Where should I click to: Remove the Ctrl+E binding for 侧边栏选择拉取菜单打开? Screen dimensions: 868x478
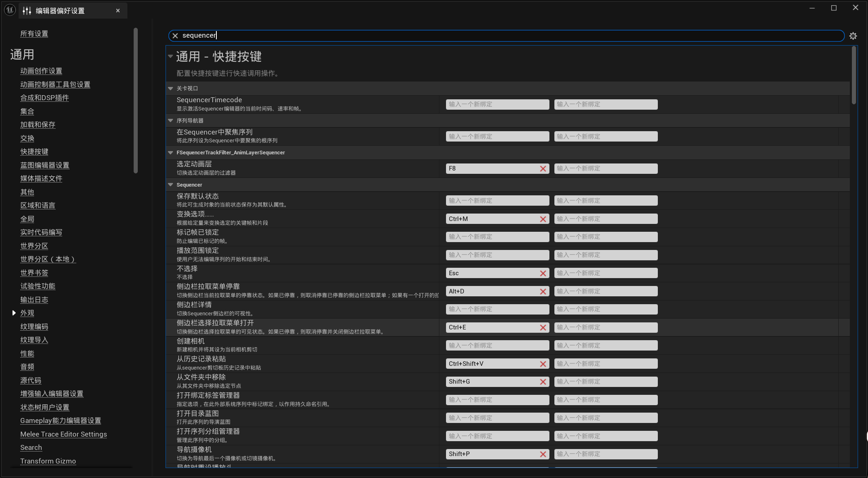click(543, 328)
